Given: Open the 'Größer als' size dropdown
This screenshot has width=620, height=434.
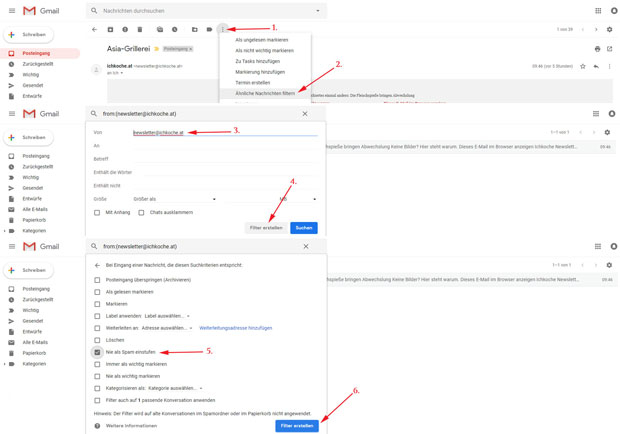Looking at the screenshot, I should (x=174, y=199).
